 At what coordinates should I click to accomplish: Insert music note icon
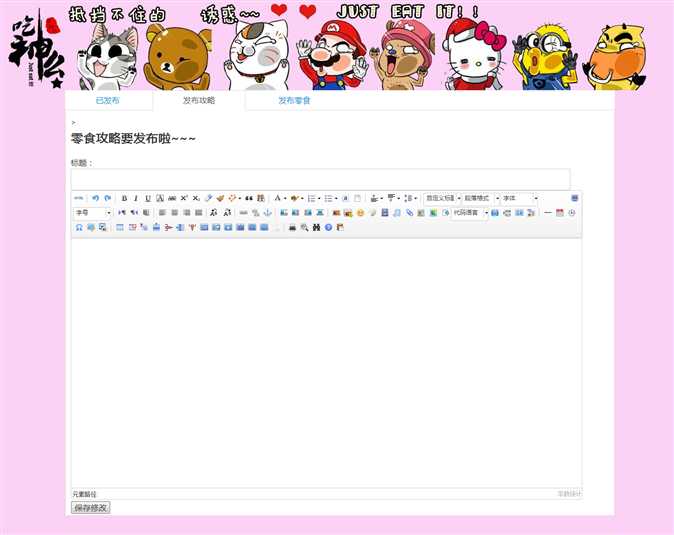coord(397,213)
